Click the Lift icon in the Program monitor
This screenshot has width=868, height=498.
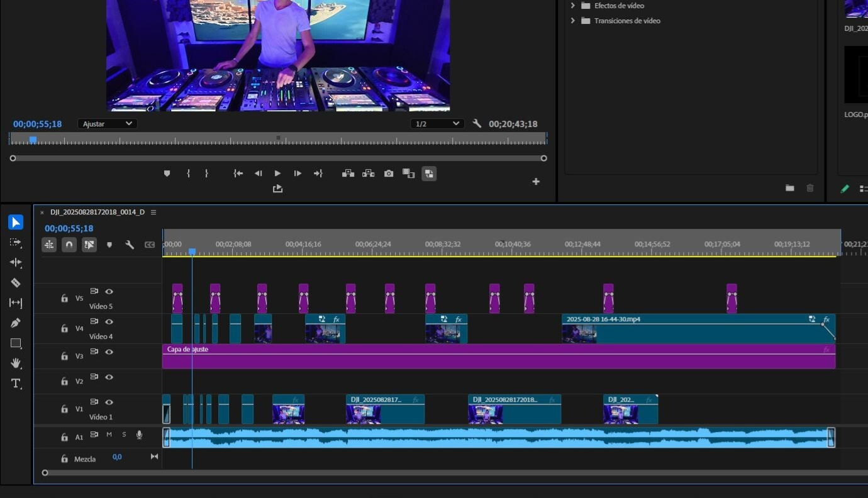click(x=348, y=173)
